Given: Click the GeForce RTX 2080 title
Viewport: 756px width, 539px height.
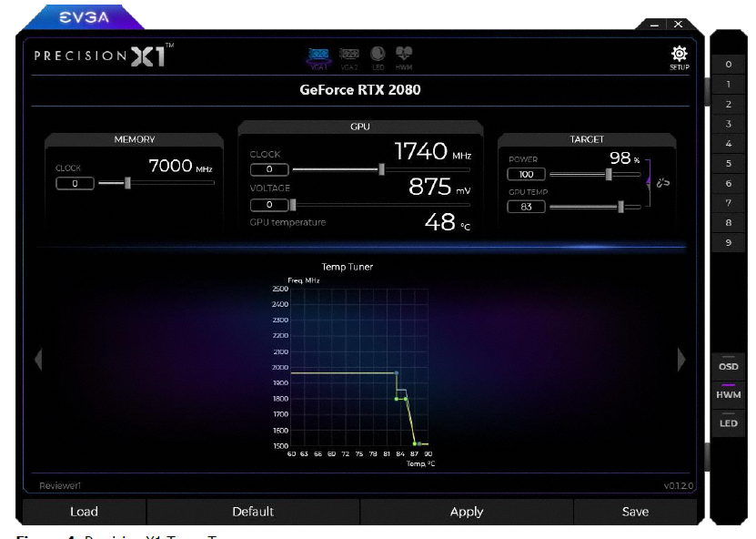Looking at the screenshot, I should (360, 90).
